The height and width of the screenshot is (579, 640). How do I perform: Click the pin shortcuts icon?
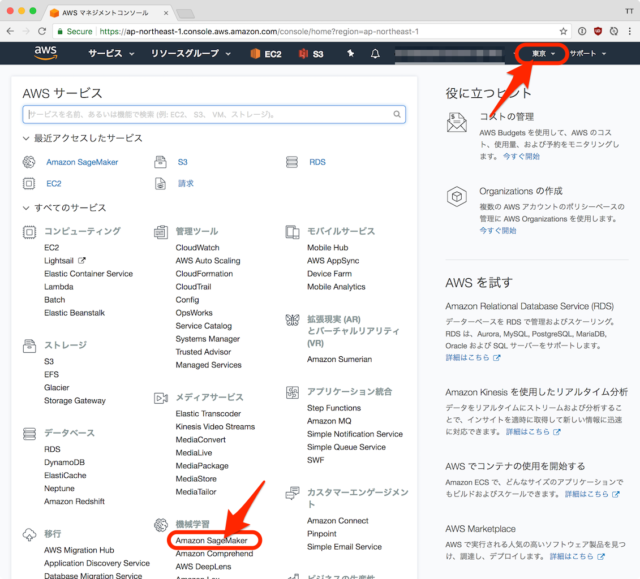pos(350,53)
